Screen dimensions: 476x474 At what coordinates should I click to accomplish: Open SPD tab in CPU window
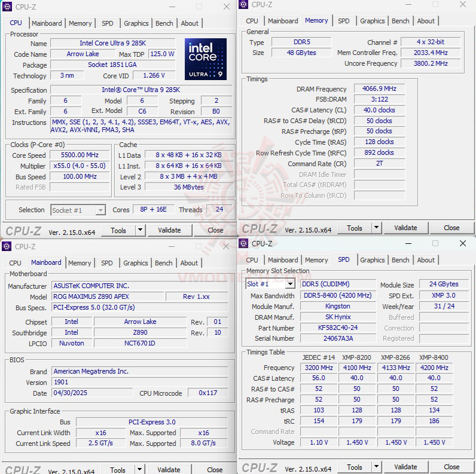tap(108, 23)
